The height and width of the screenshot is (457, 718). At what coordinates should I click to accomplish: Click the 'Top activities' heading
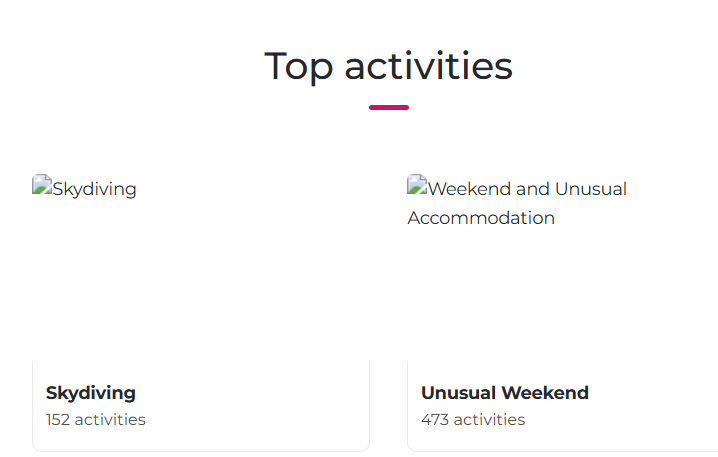tap(388, 66)
